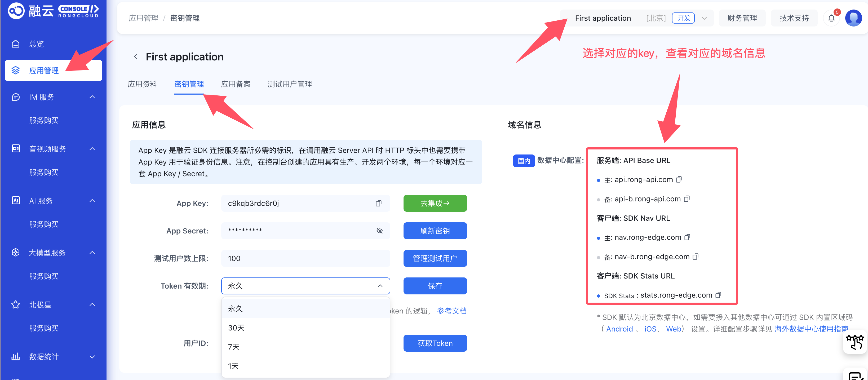868x380 pixels.
Task: Open the floating feedback rating widget
Action: (855, 342)
